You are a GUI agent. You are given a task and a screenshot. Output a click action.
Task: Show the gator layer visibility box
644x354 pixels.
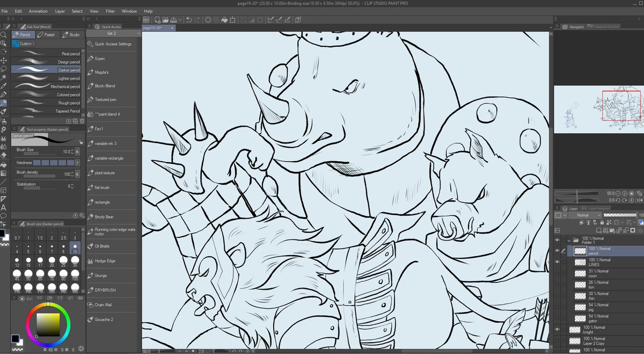(x=557, y=319)
